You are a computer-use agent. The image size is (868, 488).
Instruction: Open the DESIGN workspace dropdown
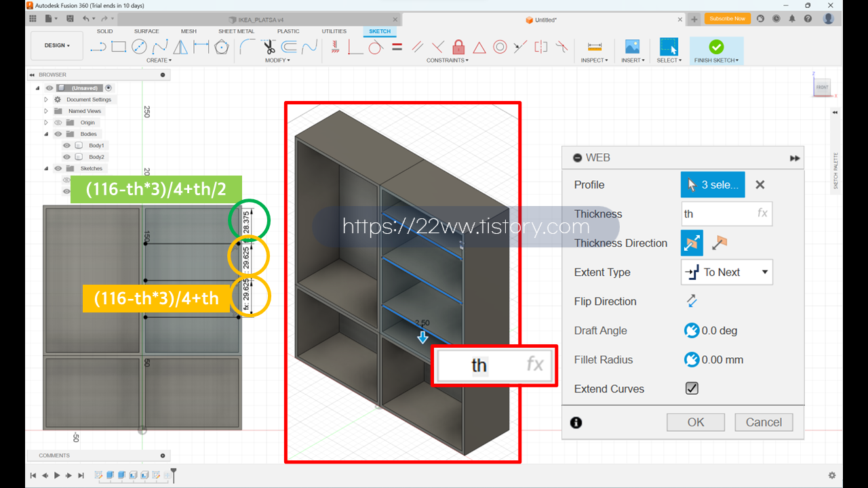click(57, 45)
